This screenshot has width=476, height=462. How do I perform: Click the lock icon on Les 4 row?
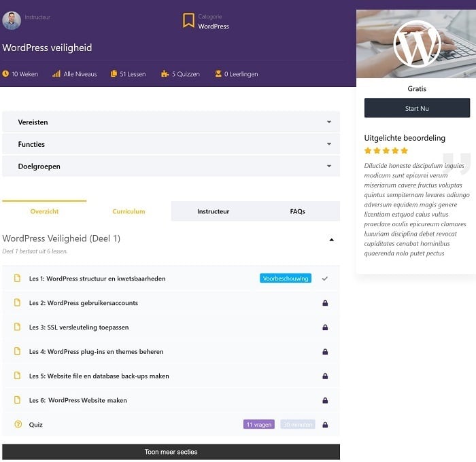[325, 352]
